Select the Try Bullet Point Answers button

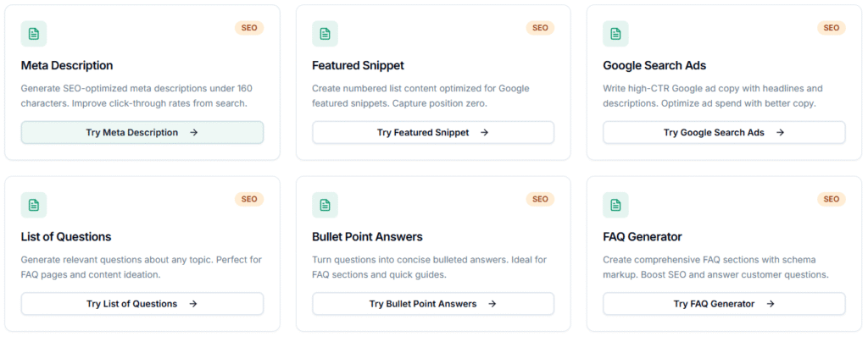(433, 304)
